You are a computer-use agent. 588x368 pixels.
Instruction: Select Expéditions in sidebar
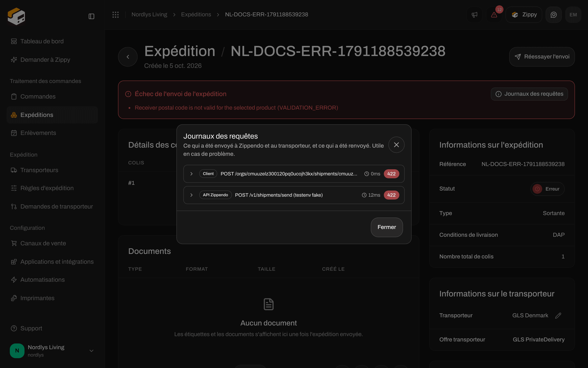(x=52, y=115)
